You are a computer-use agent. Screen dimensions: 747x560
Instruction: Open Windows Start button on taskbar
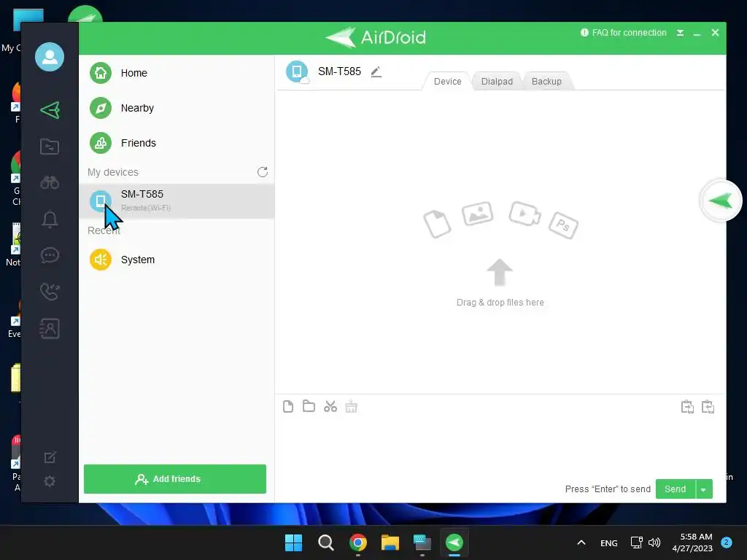tap(293, 542)
